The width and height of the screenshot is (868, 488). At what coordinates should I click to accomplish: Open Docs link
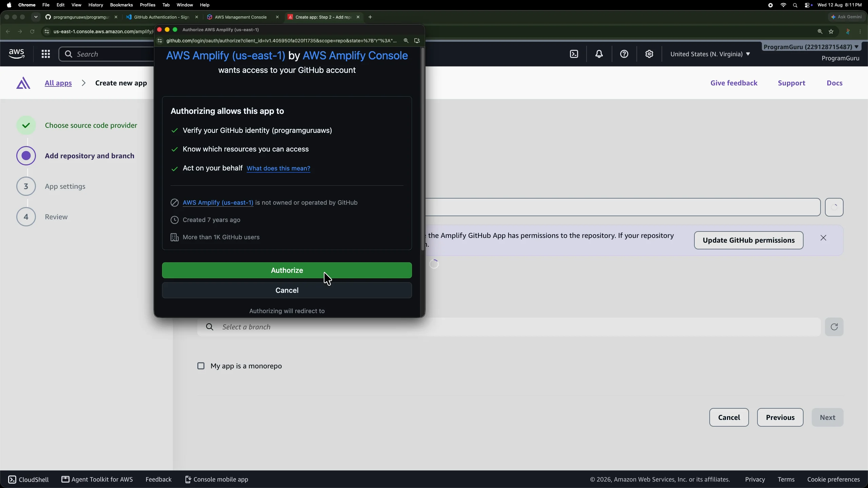point(834,83)
